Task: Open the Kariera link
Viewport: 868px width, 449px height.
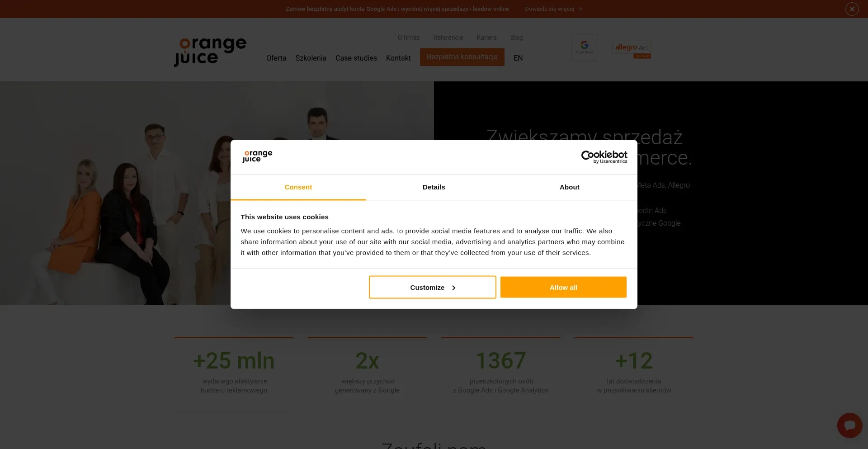Action: [x=486, y=38]
